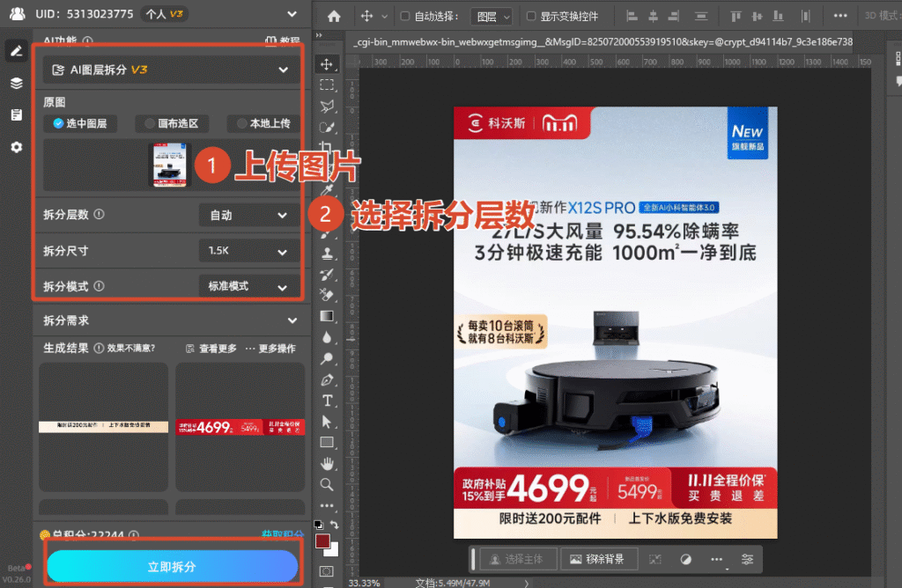Screen dimensions: 902x588
Task: Open the Move tool preset picker arrow
Action: (x=384, y=17)
